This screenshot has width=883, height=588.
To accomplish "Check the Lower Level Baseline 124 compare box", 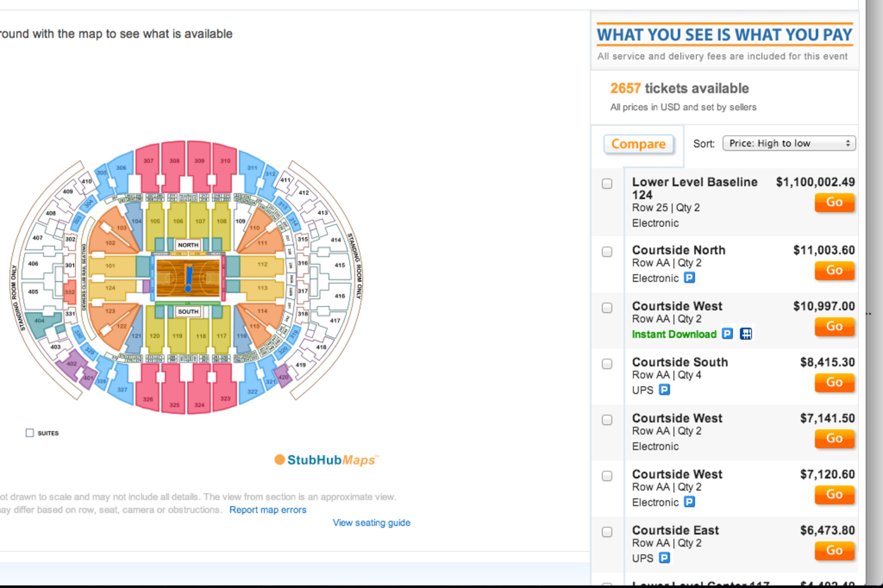I will pyautogui.click(x=607, y=184).
